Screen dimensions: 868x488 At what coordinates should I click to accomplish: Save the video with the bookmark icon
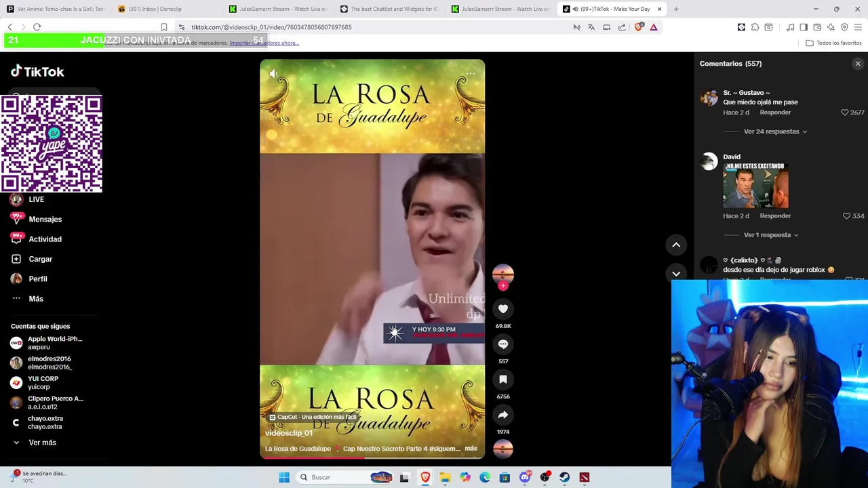(x=503, y=380)
